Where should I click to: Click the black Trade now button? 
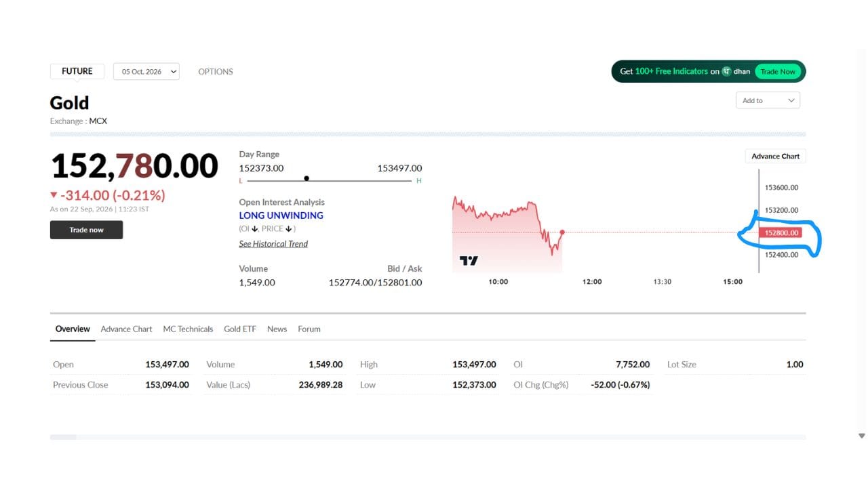pos(86,230)
